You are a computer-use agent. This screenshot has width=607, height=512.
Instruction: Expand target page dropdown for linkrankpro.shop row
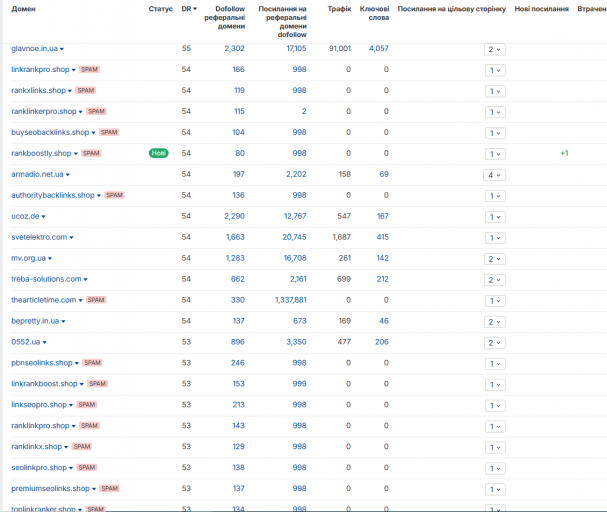(495, 70)
